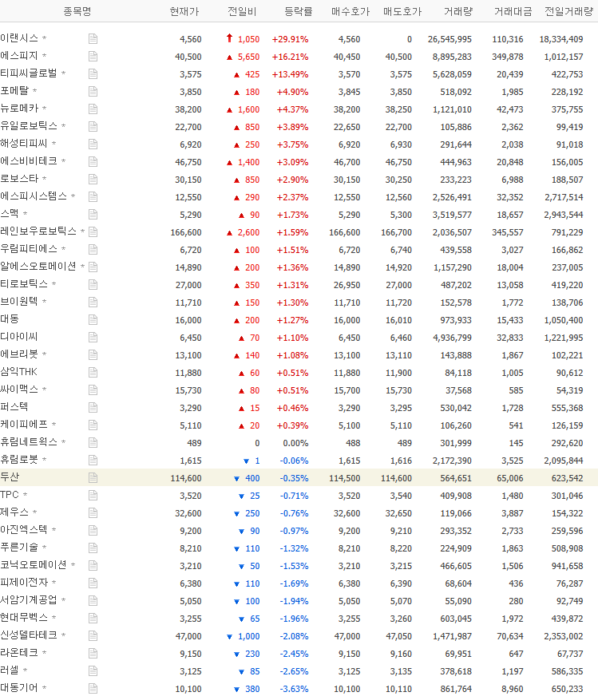Open the document icon for 브이원텍

point(93,303)
